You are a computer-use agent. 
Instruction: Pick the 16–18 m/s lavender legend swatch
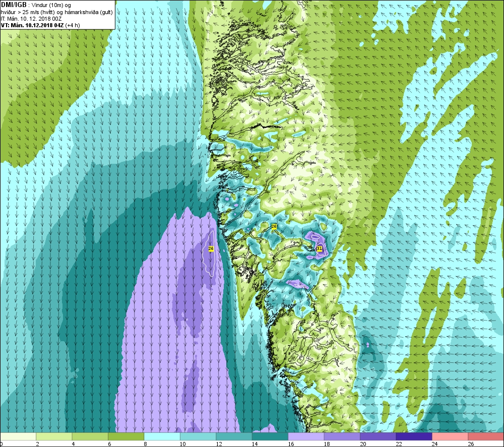pyautogui.click(x=306, y=436)
